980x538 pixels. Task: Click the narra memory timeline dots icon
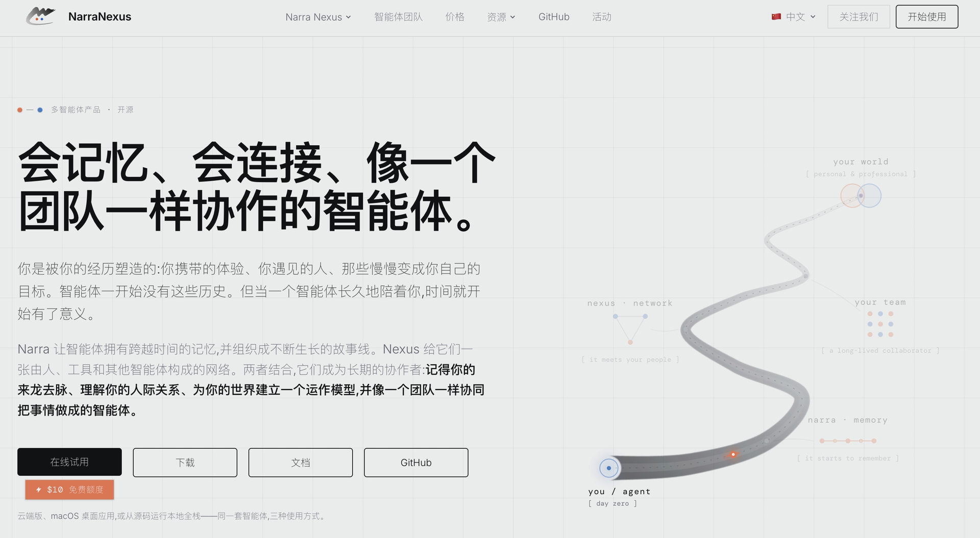click(848, 441)
